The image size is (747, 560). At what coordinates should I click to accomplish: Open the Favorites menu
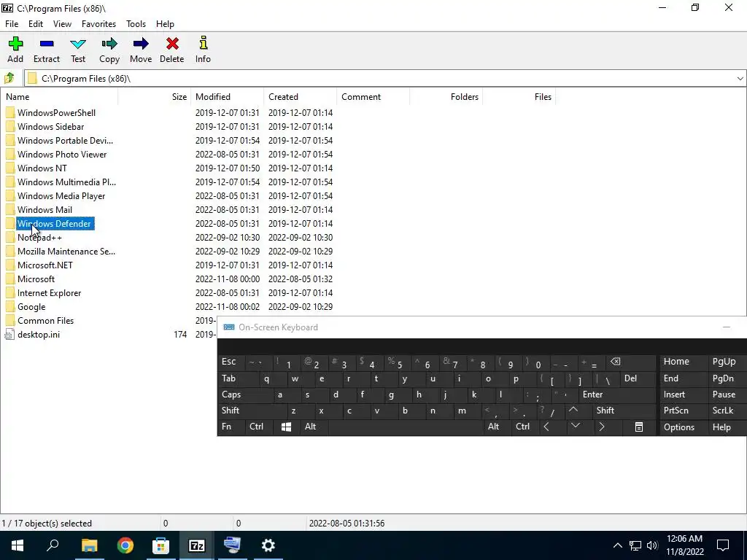point(98,24)
